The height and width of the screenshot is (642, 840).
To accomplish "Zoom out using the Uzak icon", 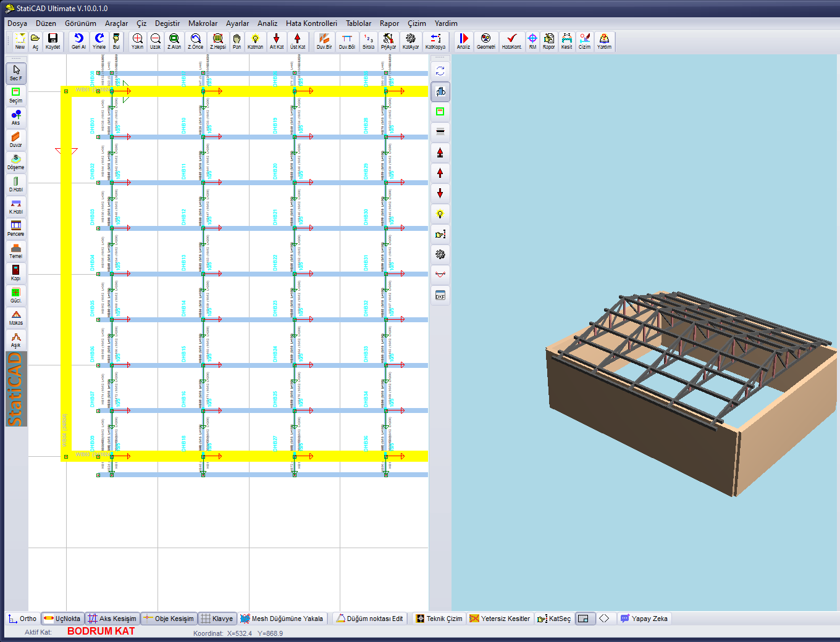I will click(x=155, y=41).
